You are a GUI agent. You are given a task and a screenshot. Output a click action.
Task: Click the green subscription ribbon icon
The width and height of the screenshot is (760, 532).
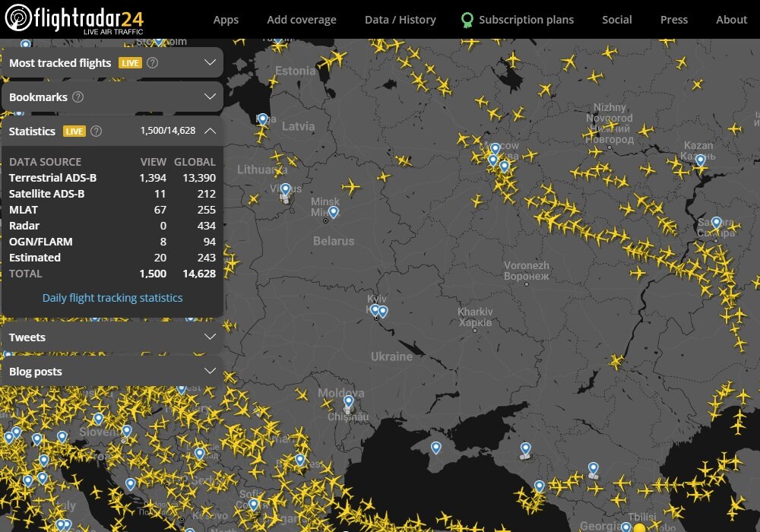[x=467, y=20]
